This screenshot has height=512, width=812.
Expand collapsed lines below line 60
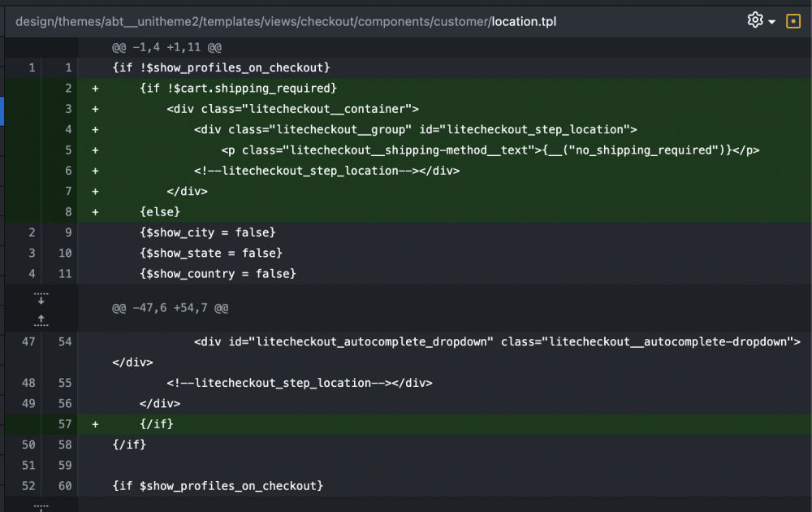pos(41,507)
